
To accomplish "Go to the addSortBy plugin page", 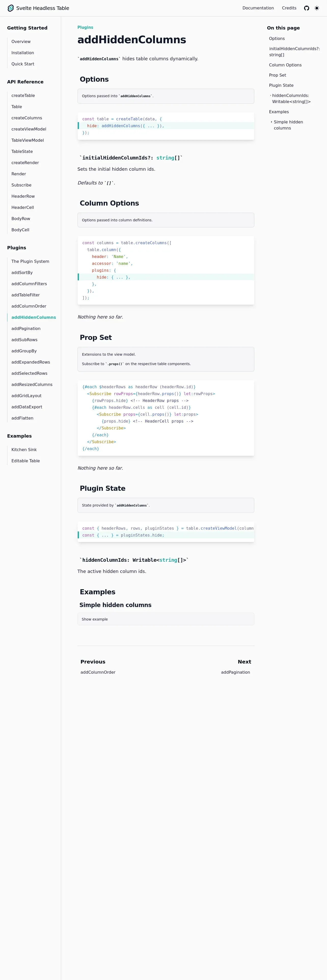I will (22, 272).
